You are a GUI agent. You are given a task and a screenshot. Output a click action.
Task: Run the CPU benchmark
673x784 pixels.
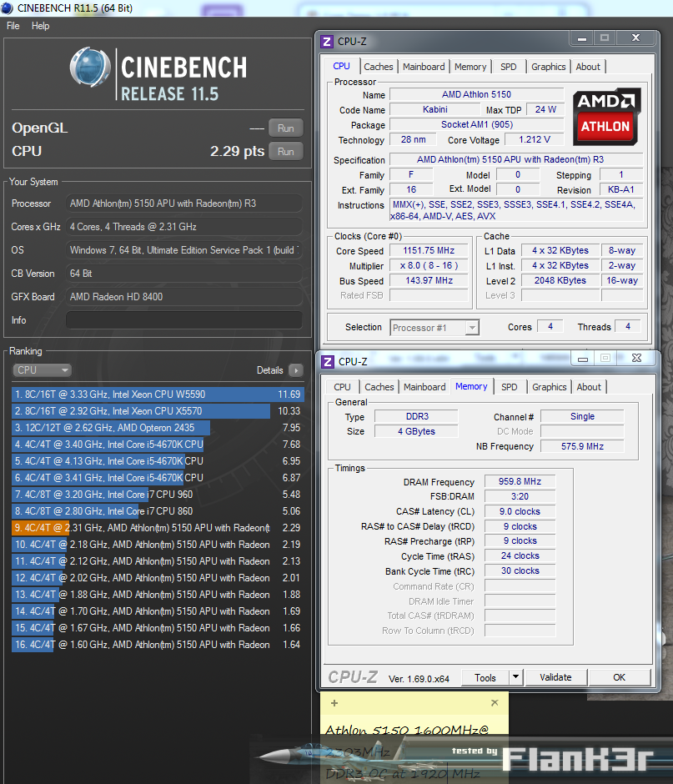(x=285, y=152)
